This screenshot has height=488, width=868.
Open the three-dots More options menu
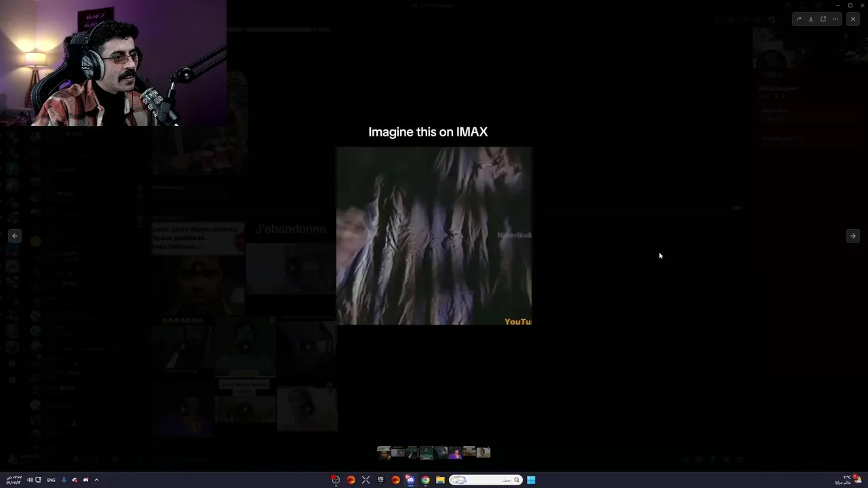point(835,19)
